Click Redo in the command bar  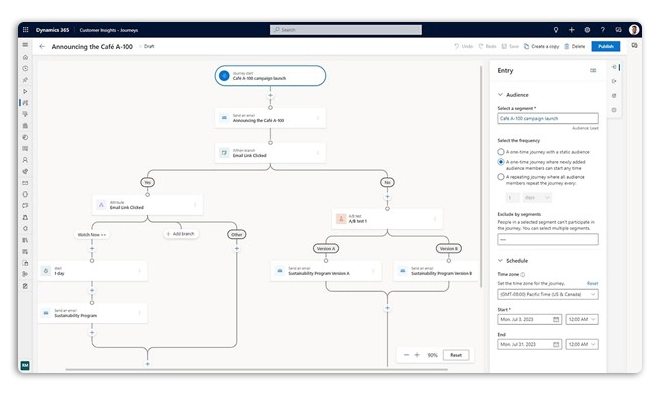click(x=487, y=46)
